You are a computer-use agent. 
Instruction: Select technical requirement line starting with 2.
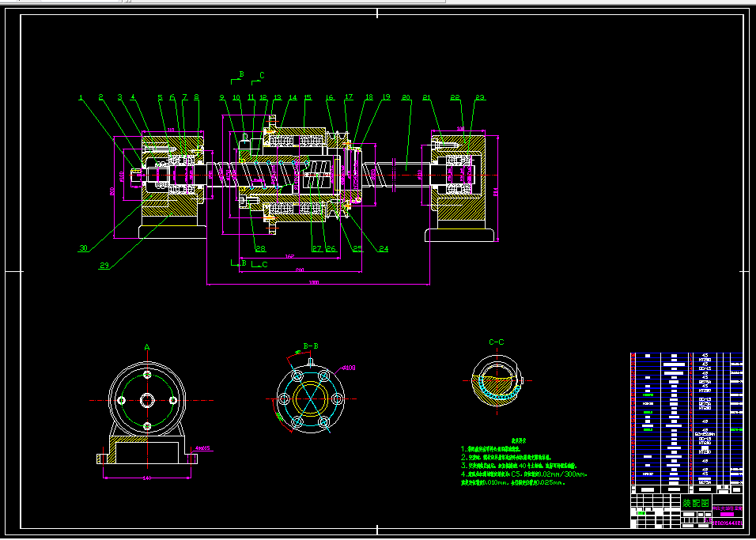point(506,457)
